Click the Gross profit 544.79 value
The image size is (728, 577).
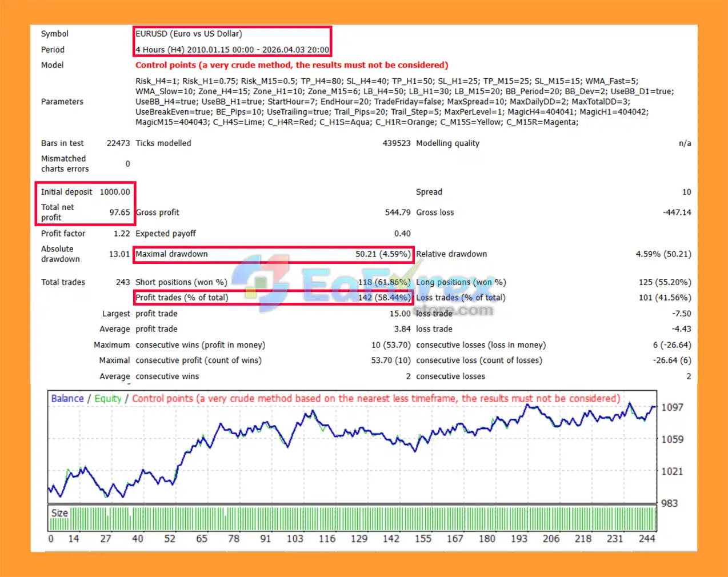pos(397,213)
